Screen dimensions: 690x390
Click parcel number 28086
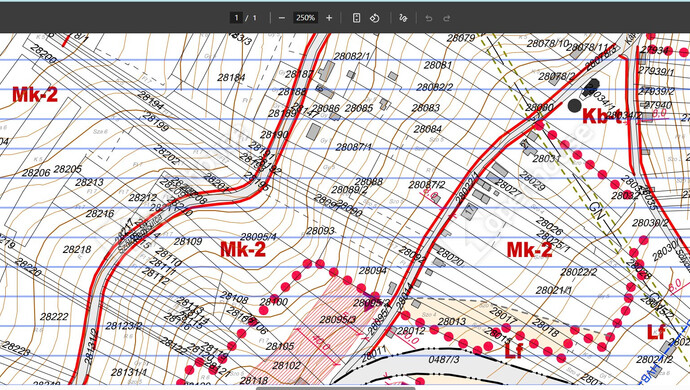click(x=326, y=108)
